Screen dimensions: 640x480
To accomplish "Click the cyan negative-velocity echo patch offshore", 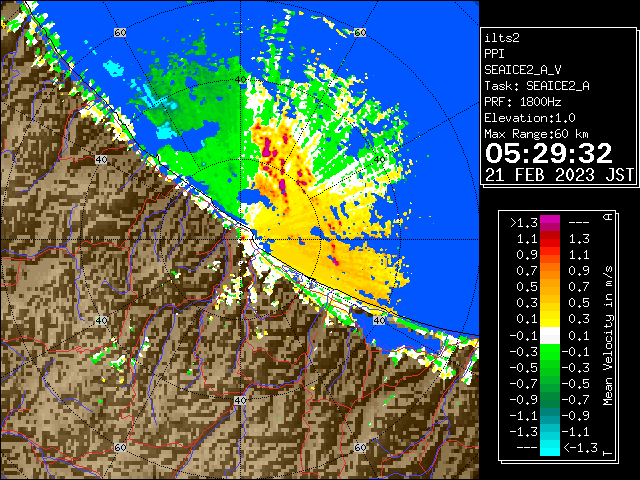I will (113, 67).
